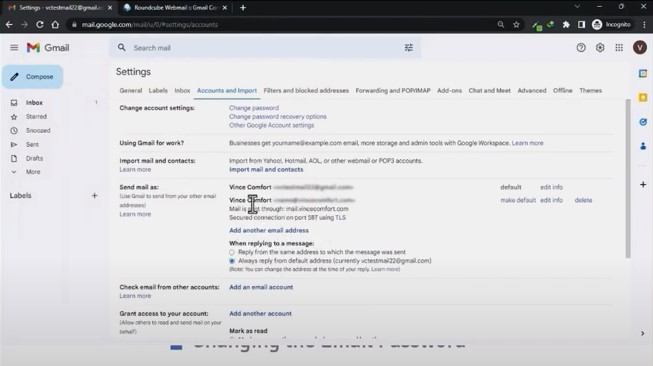This screenshot has height=366, width=653.
Task: Click Change password recovery options
Action: (x=278, y=117)
